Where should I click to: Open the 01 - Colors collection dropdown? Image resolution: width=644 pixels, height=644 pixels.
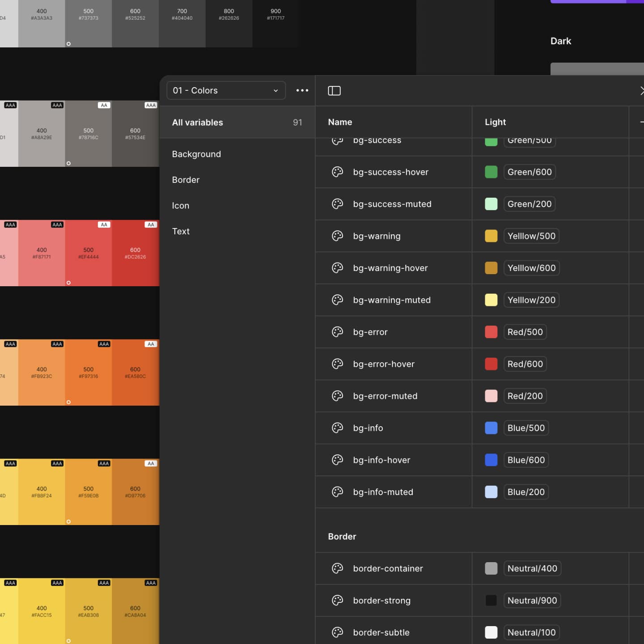(x=226, y=90)
